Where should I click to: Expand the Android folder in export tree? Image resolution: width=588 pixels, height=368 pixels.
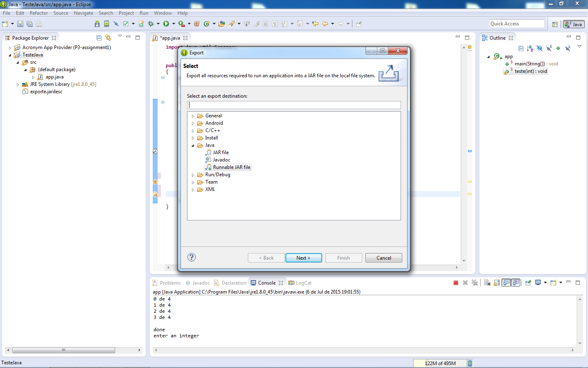(193, 123)
